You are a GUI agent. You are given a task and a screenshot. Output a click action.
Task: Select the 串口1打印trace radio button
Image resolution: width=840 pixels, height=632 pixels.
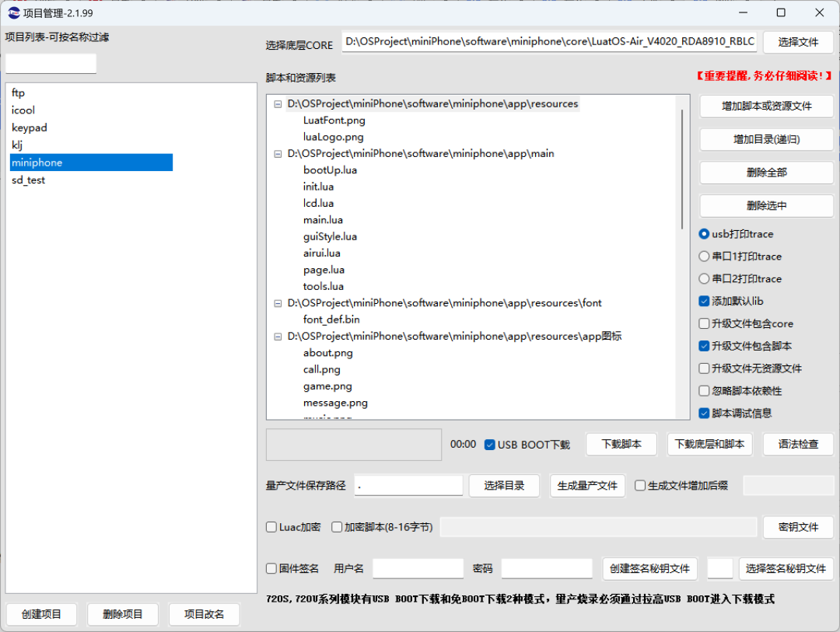pyautogui.click(x=704, y=256)
